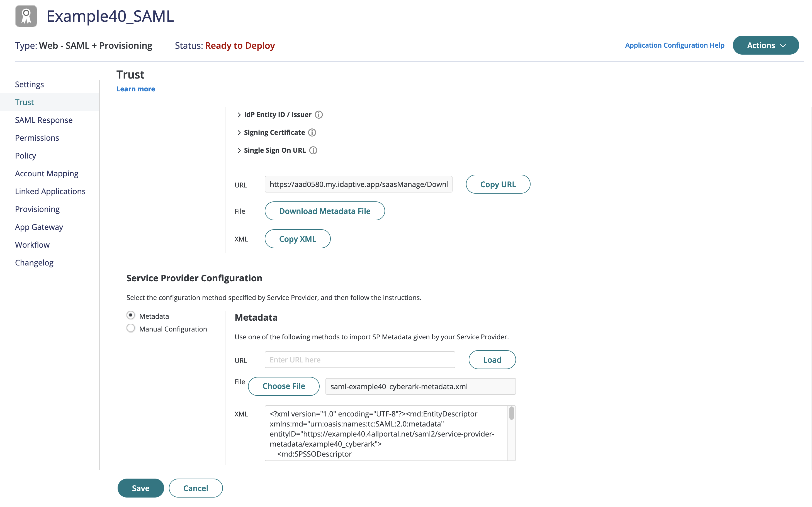The height and width of the screenshot is (507, 812).
Task: Open the Settings section
Action: click(x=29, y=84)
